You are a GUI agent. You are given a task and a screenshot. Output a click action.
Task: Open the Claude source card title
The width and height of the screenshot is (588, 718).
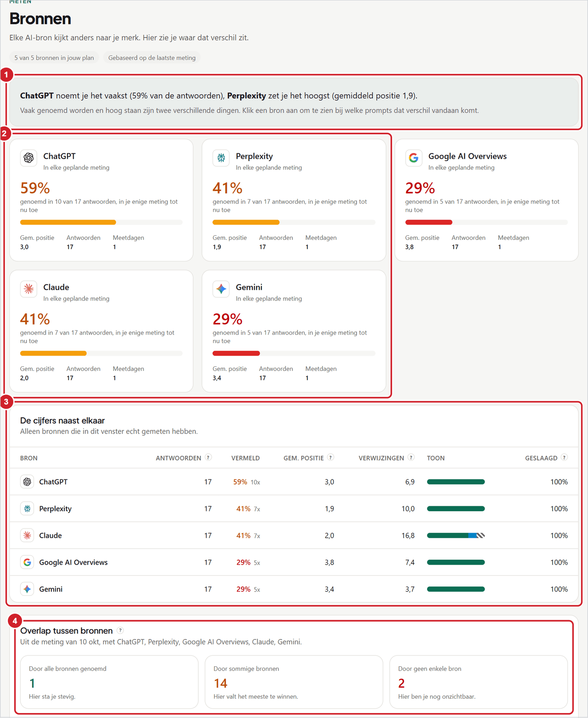56,287
